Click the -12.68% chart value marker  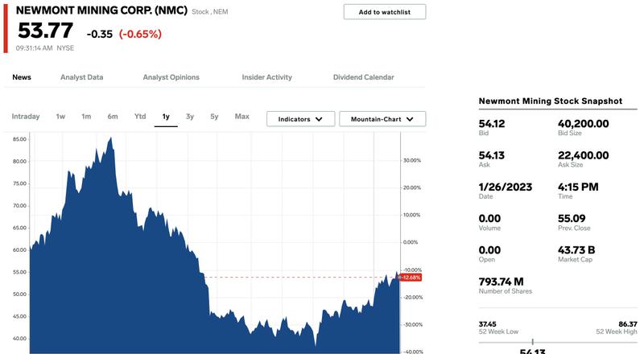tap(411, 278)
